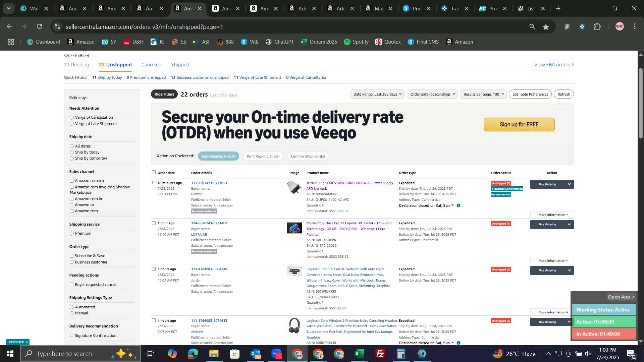The image size is (644, 362).
Task: Switch to the Canceled orders tab
Action: (x=151, y=65)
